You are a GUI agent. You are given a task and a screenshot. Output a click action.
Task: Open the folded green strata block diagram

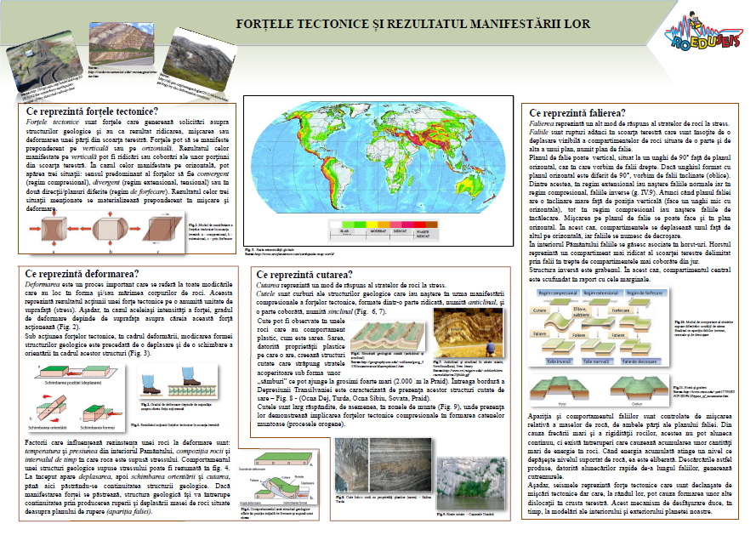tap(387, 336)
